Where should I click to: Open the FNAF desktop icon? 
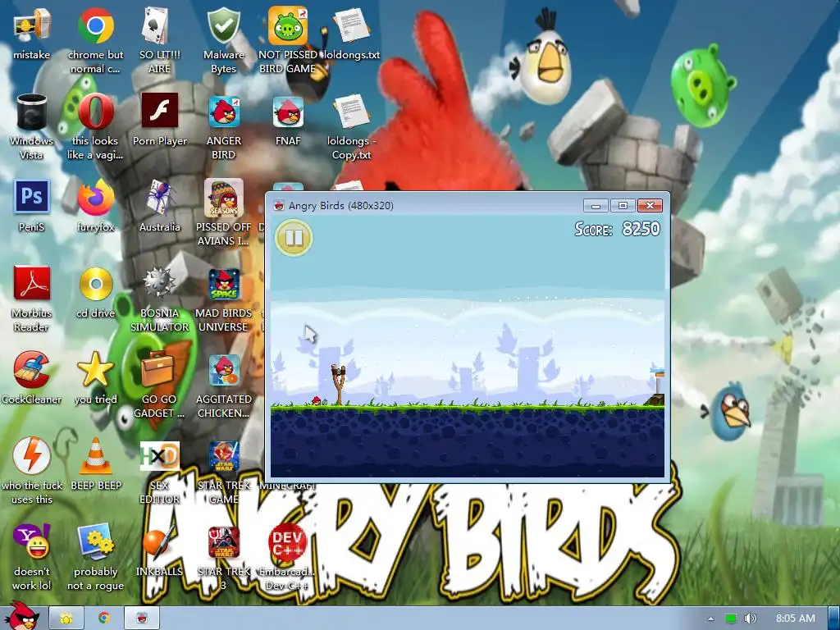(x=288, y=112)
